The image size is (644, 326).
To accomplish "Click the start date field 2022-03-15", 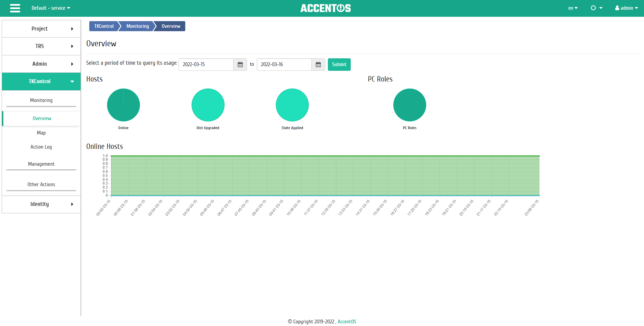I will pyautogui.click(x=206, y=64).
